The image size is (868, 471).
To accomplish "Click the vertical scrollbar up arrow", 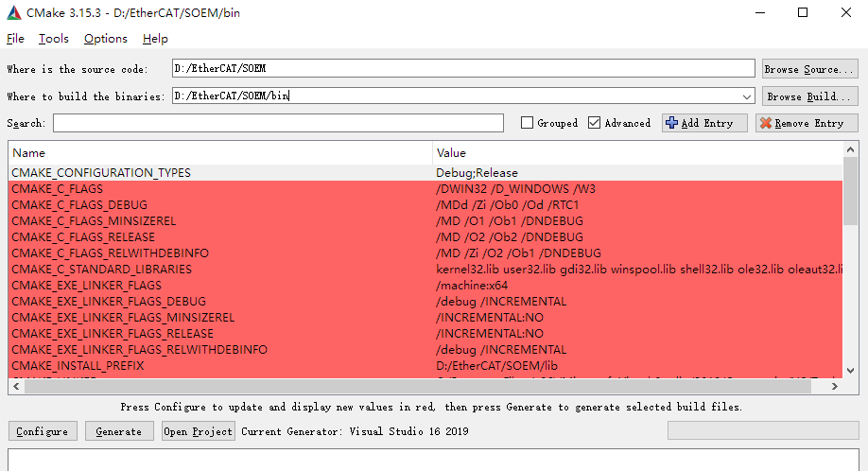I will click(850, 149).
